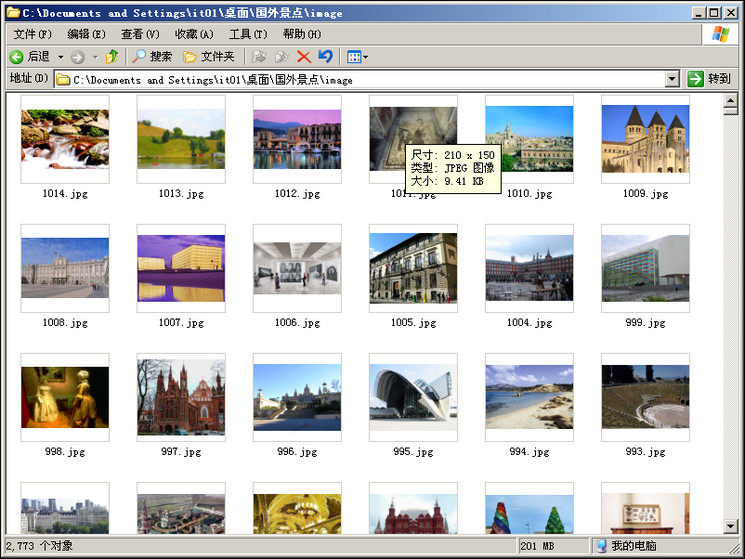
Task: Open the 工具(T) menu
Action: click(248, 34)
